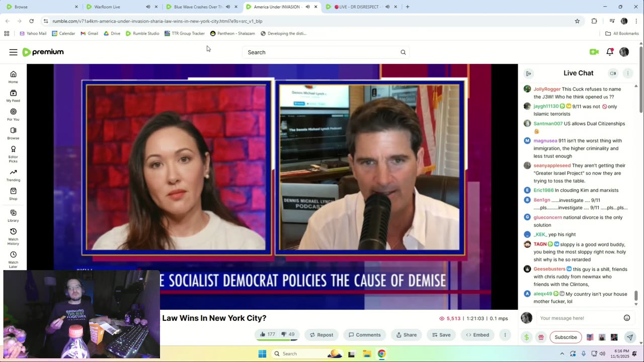Viewport: 644px width, 362px height.
Task: Click the search magnifier icon
Action: click(403, 52)
